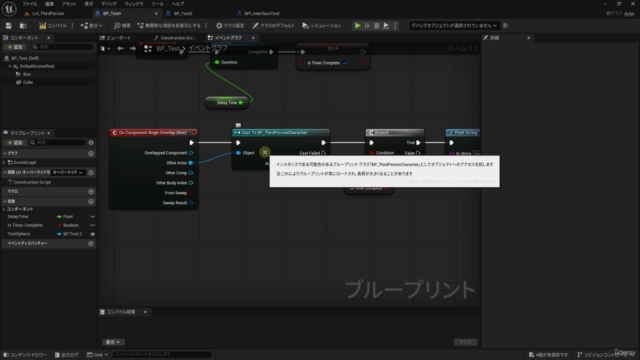Add new graph with グラフ plus icon
The width and height of the screenshot is (640, 360).
click(x=91, y=153)
